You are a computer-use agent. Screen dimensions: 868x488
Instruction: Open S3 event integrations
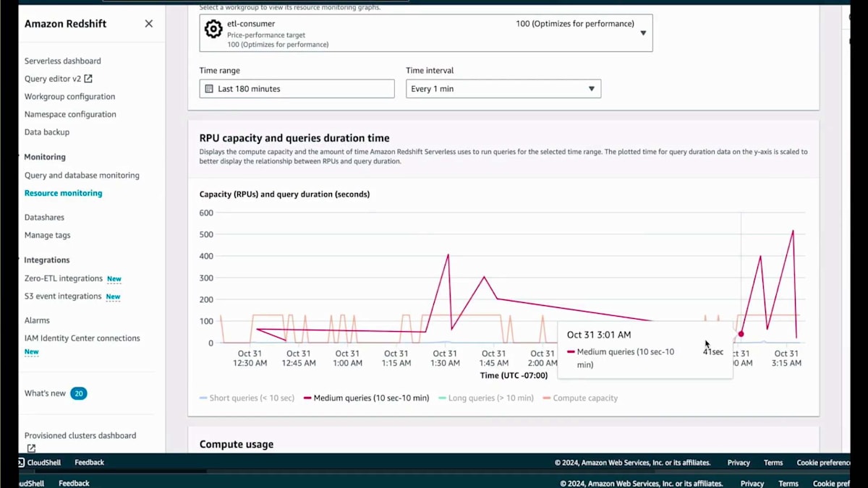pos(63,296)
